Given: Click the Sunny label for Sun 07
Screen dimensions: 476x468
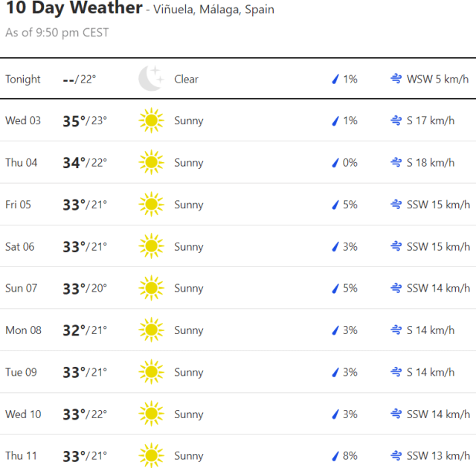Looking at the screenshot, I should pos(189,288).
